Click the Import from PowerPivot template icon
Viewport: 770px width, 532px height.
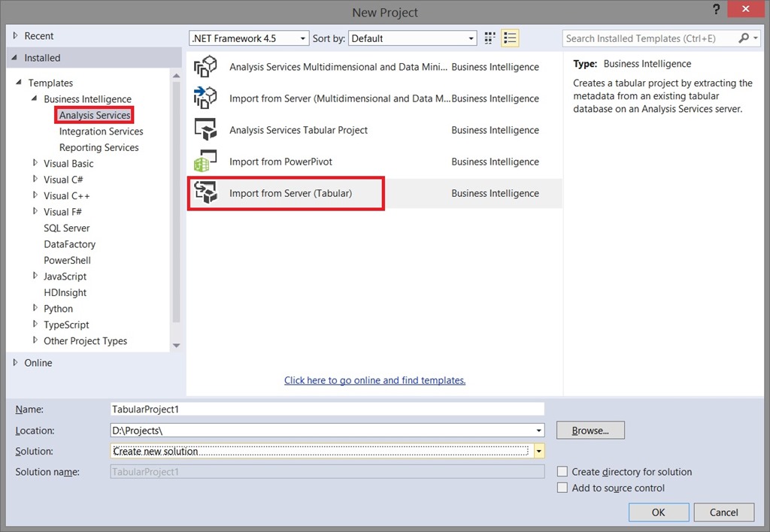point(205,161)
